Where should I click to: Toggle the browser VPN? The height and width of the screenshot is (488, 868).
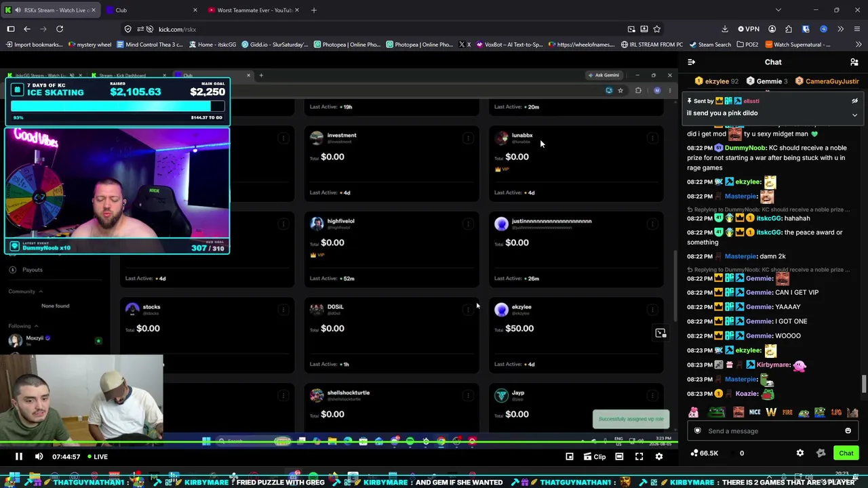[x=749, y=29]
